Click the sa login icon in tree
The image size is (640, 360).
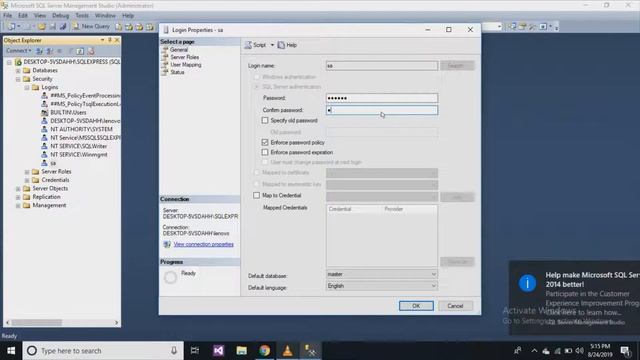44,163
